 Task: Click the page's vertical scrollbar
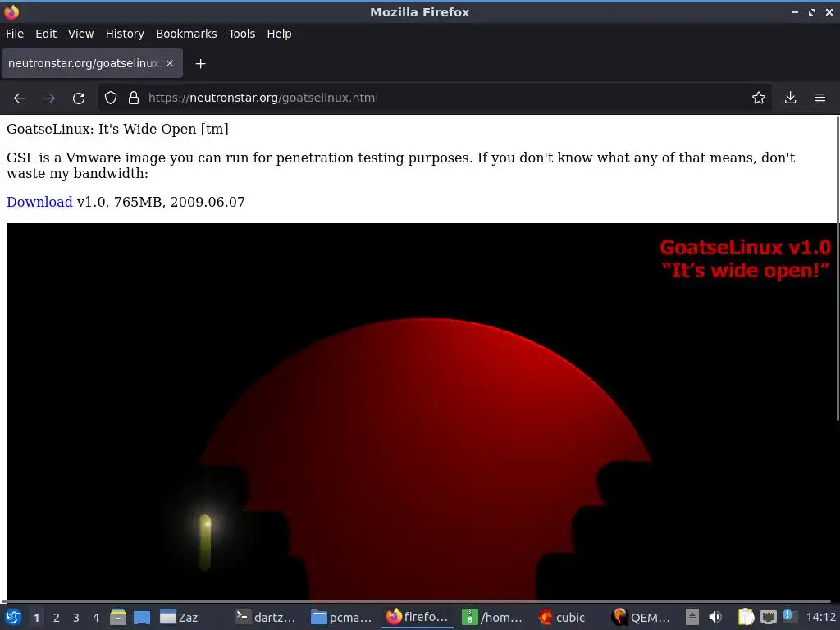pyautogui.click(x=838, y=268)
